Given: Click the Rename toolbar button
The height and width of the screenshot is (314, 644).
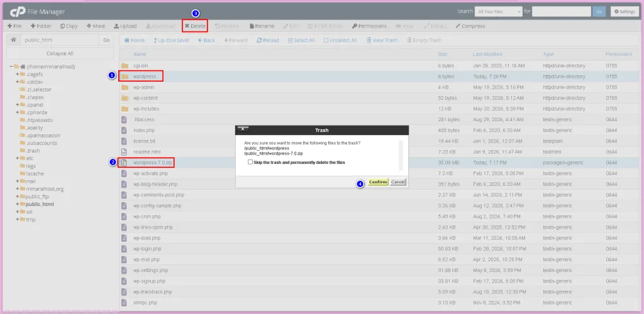Looking at the screenshot, I should point(262,26).
